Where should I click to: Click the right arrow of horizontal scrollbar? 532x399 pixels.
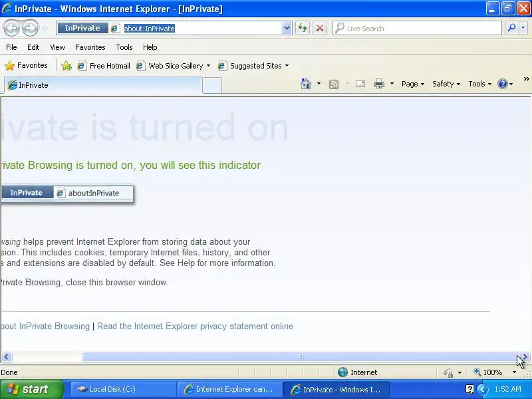[525, 357]
